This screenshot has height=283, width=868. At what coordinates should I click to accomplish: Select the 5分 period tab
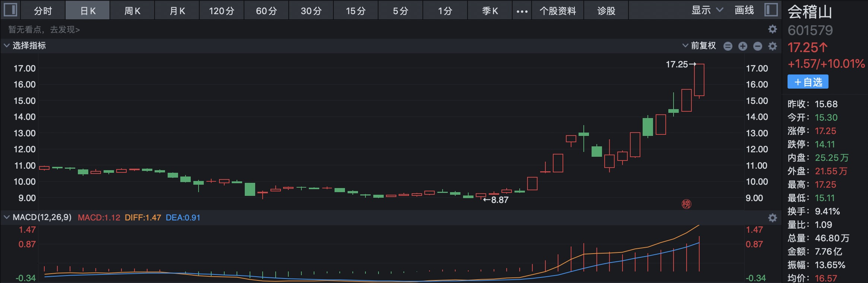(400, 11)
